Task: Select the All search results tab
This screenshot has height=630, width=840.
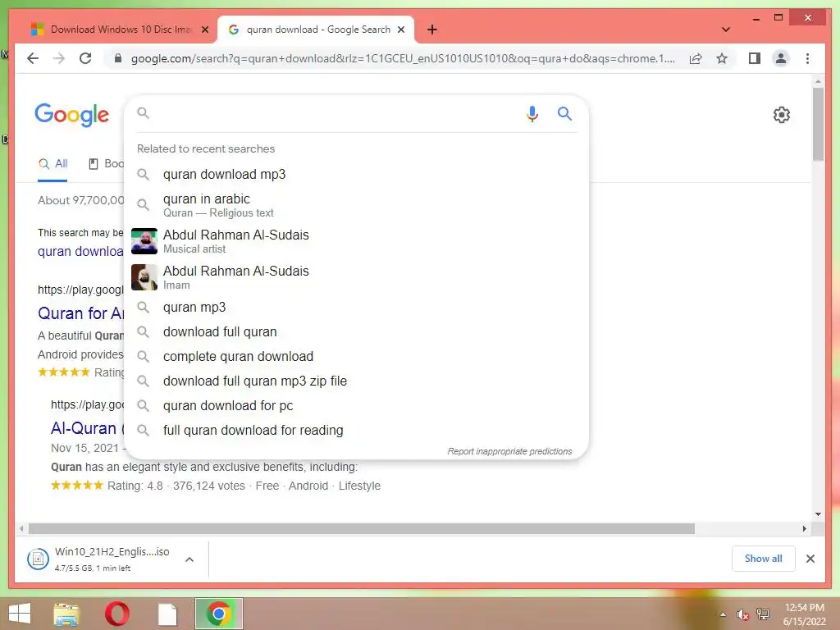Action: (x=53, y=164)
